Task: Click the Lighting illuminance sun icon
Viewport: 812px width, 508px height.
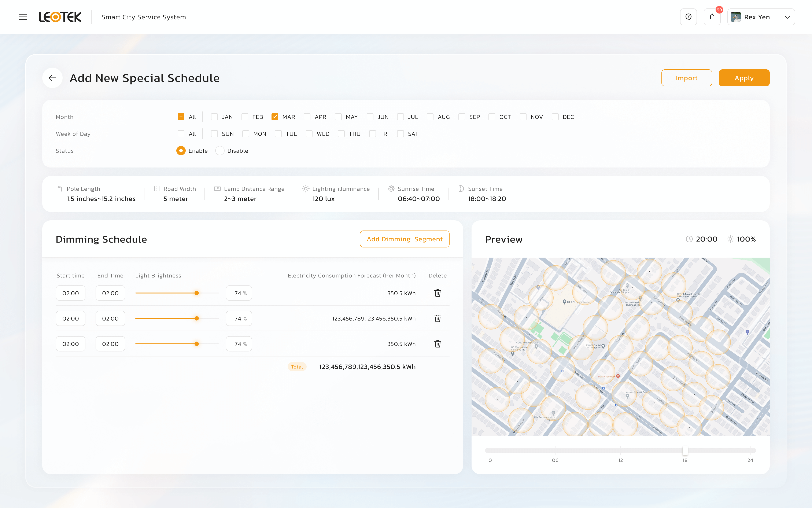Action: (x=305, y=188)
